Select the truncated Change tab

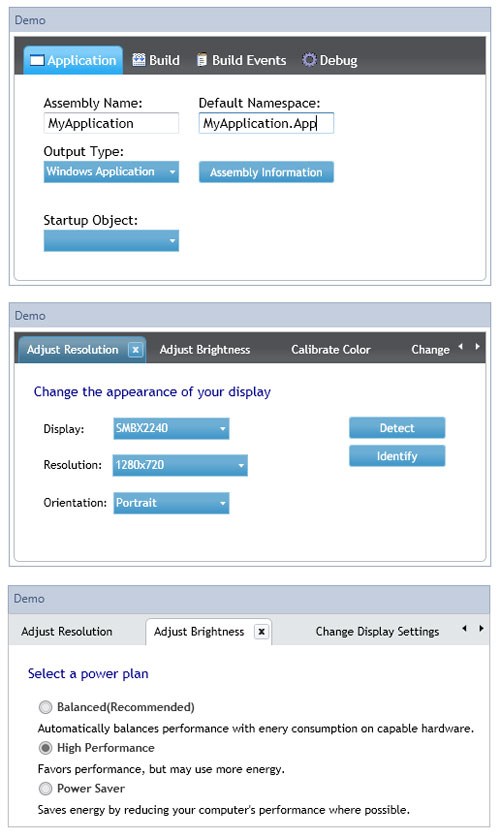click(x=430, y=350)
